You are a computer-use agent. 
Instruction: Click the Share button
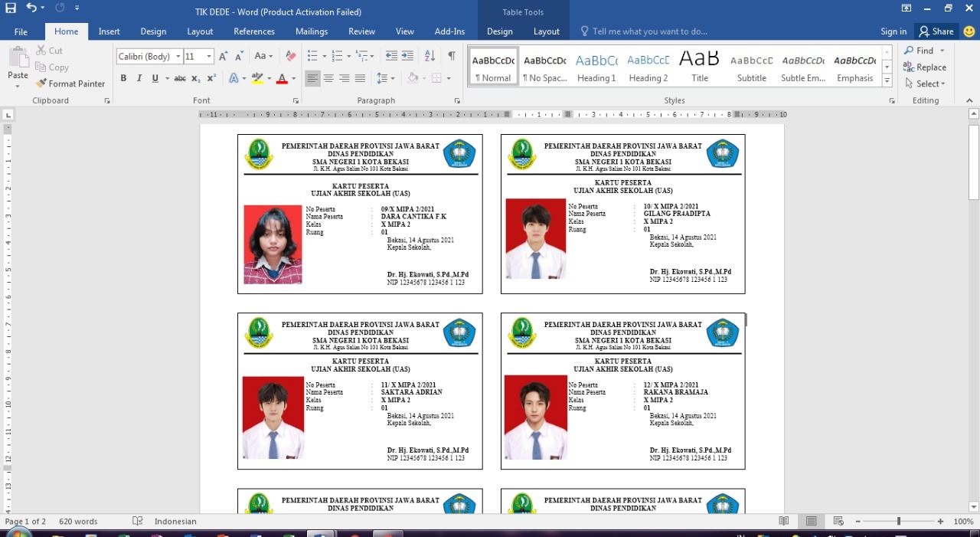pyautogui.click(x=936, y=31)
